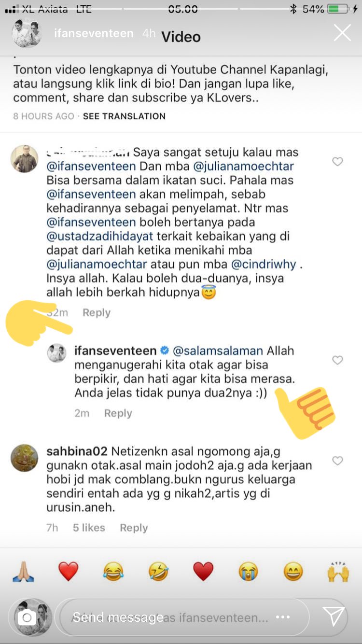
Task: Reply to ifanseventeen's 2m comment
Action: coord(118,413)
